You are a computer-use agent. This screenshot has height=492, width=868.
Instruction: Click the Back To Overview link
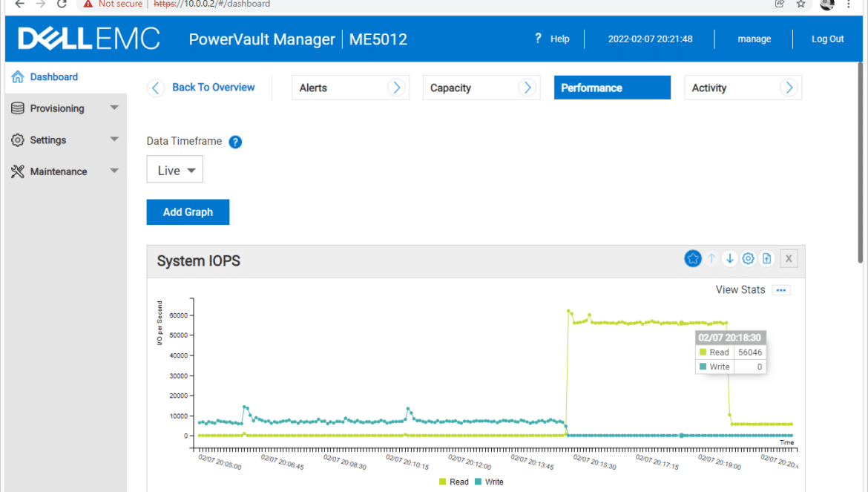point(213,88)
